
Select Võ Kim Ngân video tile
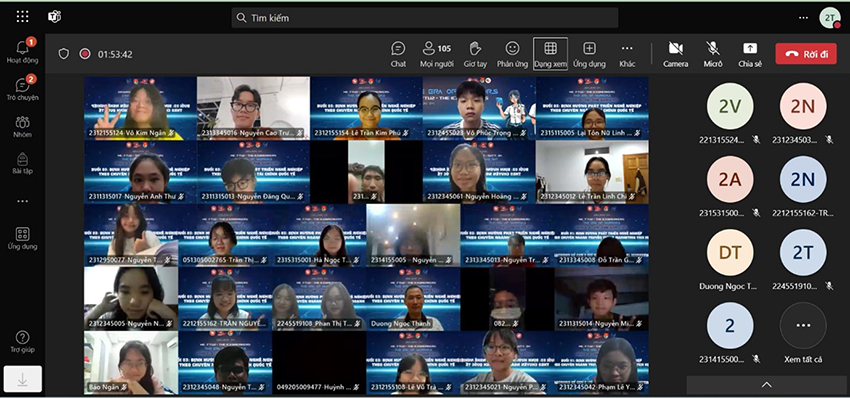(x=140, y=108)
